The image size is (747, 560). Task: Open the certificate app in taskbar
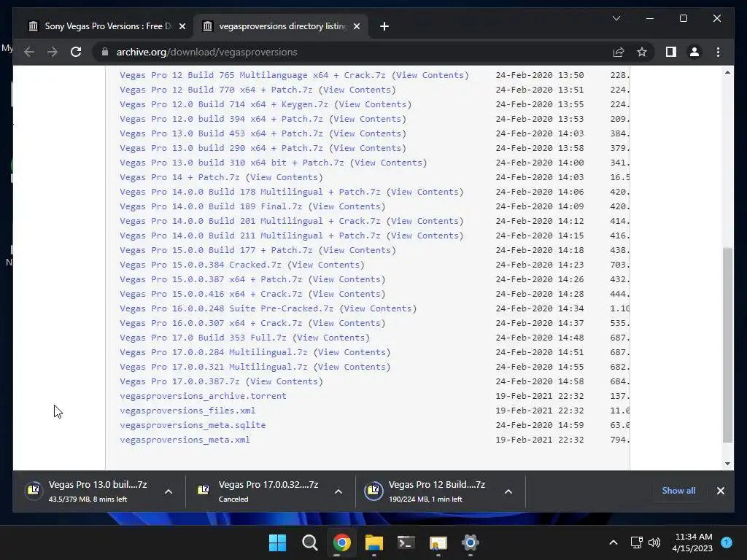click(x=438, y=542)
